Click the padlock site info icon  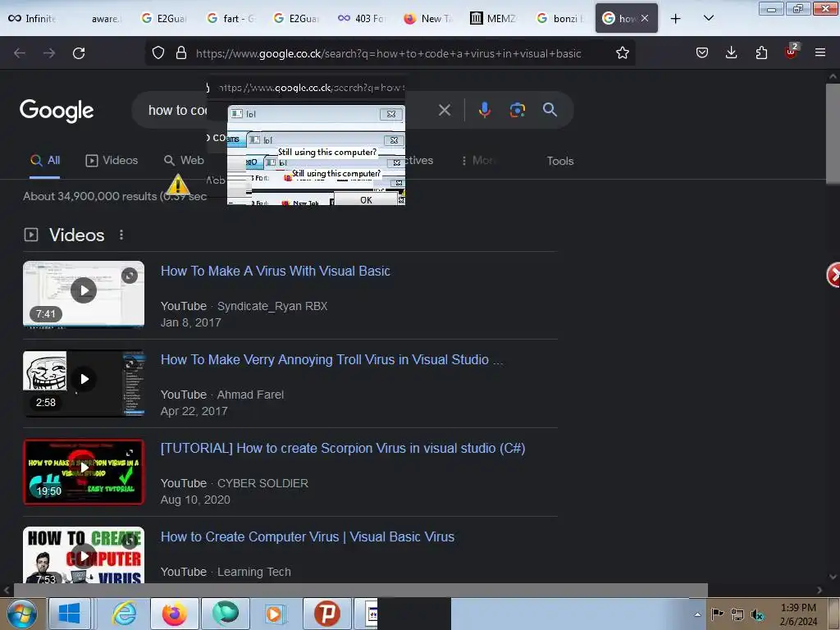pyautogui.click(x=181, y=53)
